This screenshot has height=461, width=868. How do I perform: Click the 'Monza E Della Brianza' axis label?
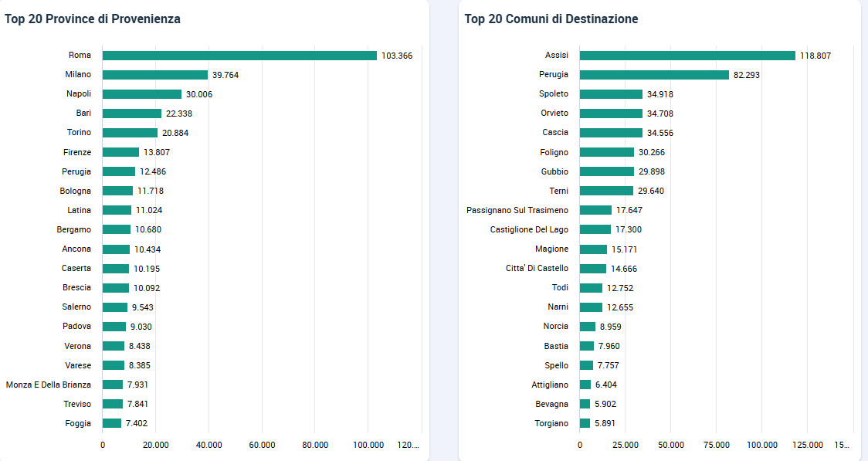pos(49,385)
